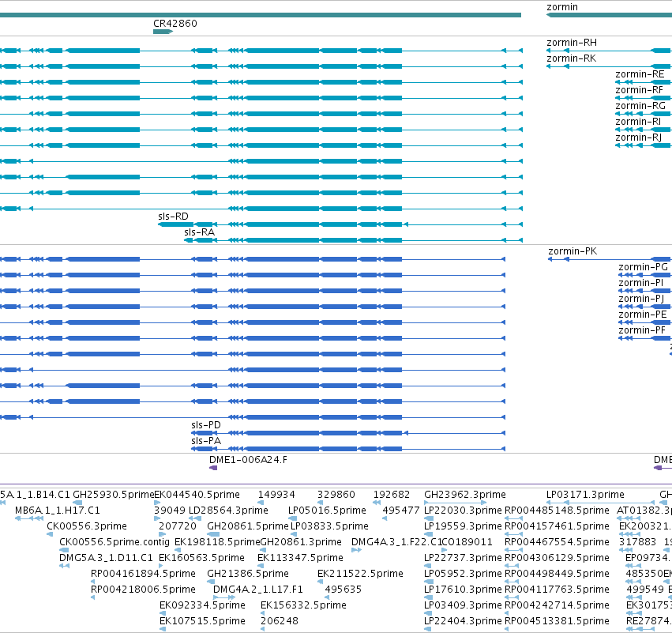Click the LD28564.3prime EST label
The image size is (672, 633).
(x=228, y=511)
